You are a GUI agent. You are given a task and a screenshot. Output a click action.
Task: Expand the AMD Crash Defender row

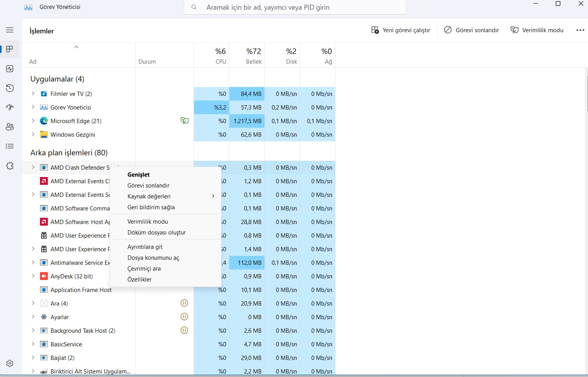(x=33, y=167)
